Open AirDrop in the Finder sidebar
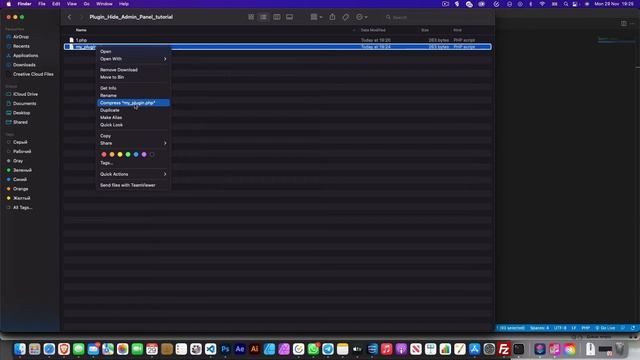 [x=21, y=37]
